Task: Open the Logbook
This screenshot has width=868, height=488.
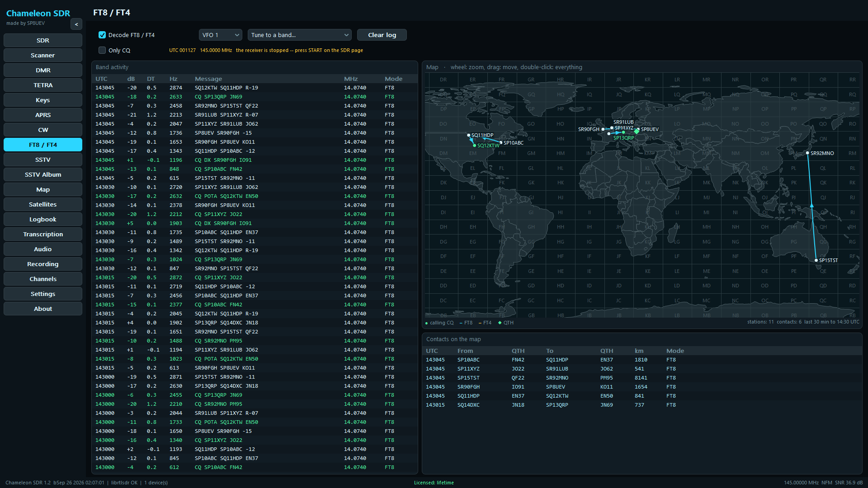Action: click(x=43, y=219)
